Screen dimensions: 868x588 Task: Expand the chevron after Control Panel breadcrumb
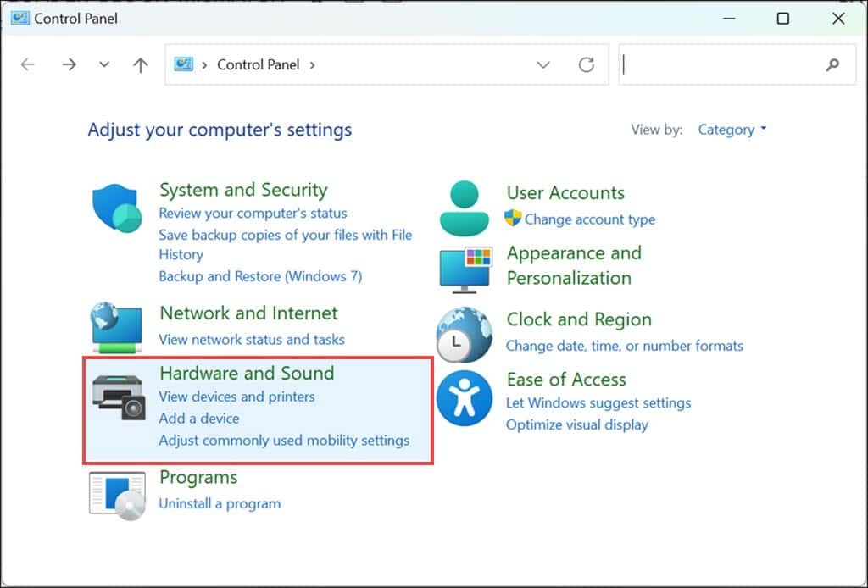[x=312, y=64]
